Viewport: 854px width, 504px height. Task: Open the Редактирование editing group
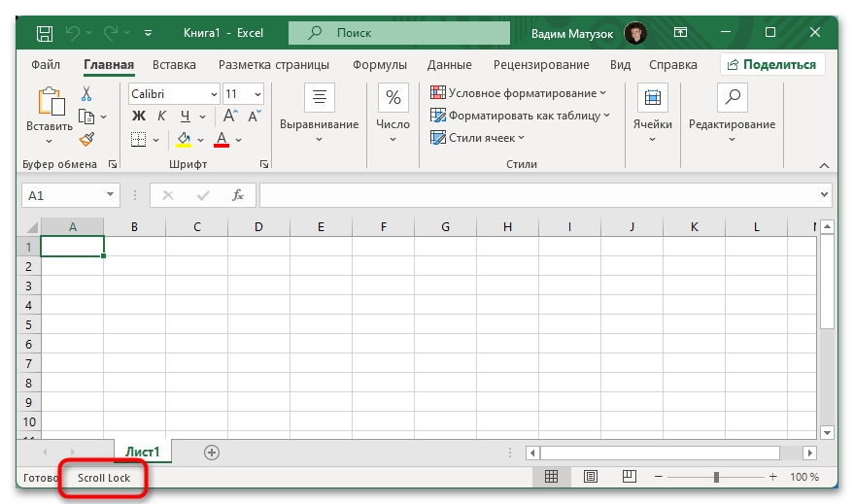tap(732, 114)
